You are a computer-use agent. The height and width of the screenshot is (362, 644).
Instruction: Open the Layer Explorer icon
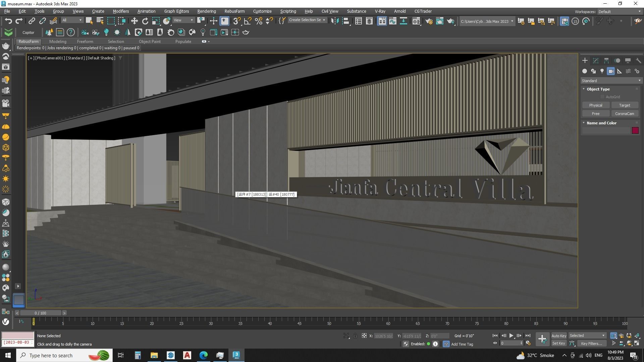369,21
